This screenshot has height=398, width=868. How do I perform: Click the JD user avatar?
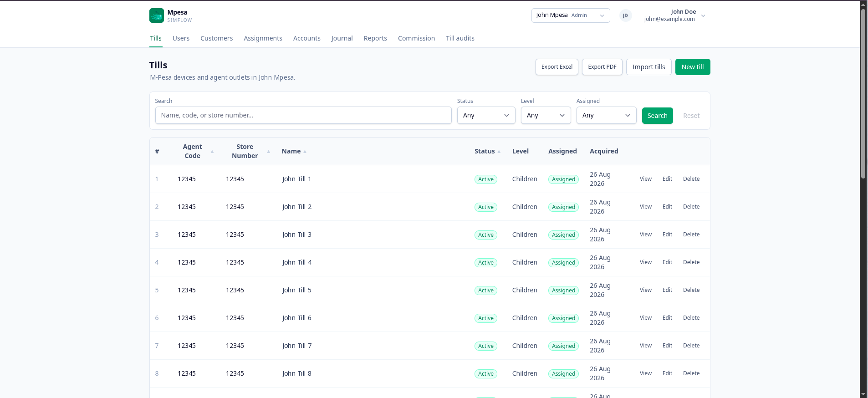[625, 15]
